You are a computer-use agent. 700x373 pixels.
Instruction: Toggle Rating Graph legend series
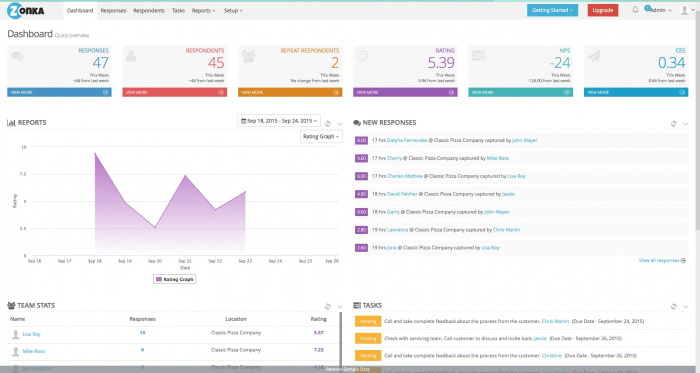tap(175, 279)
